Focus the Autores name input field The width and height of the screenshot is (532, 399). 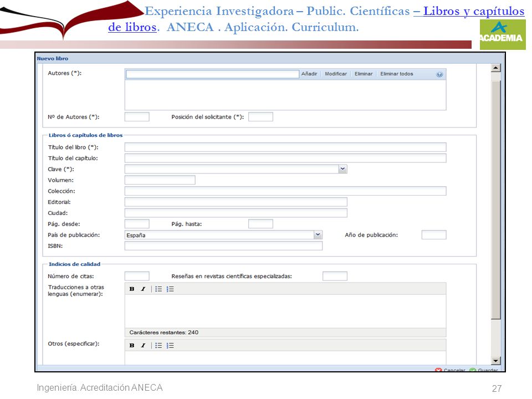(x=212, y=74)
